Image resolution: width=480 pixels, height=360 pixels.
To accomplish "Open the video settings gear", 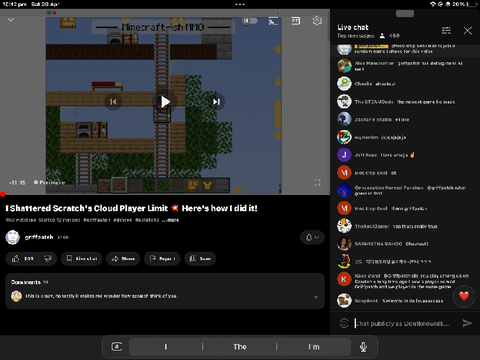I will (x=317, y=21).
